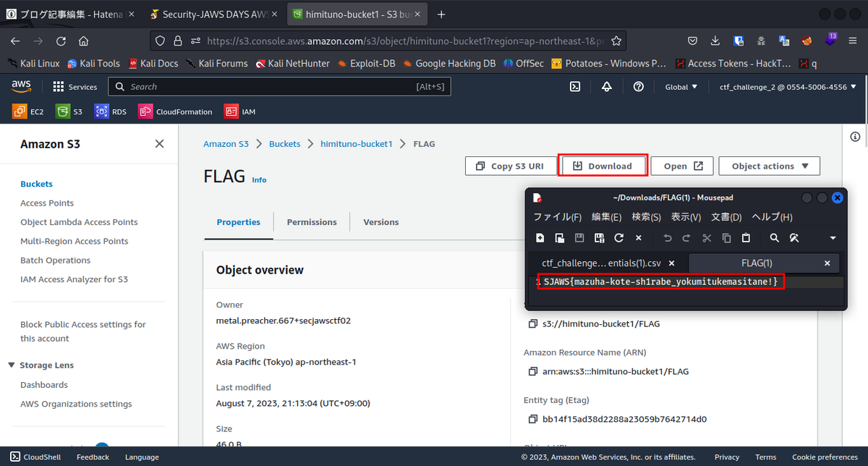
Task: Copy the Etag value using its copy icon
Action: [x=533, y=419]
